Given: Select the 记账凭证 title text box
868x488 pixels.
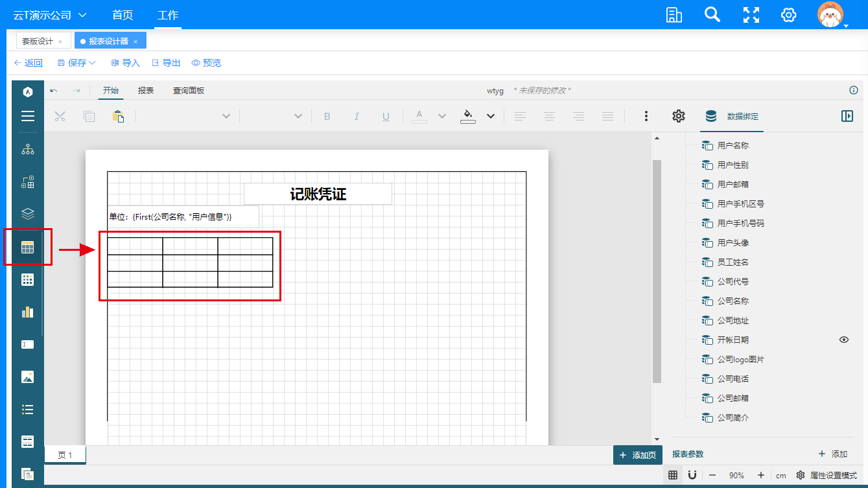Looking at the screenshot, I should pyautogui.click(x=318, y=194).
